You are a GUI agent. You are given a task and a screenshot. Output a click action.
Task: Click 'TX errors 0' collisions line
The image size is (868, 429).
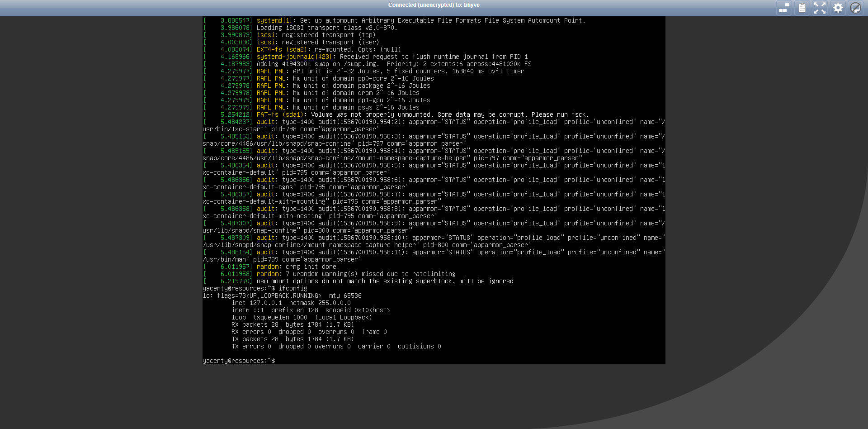click(336, 346)
